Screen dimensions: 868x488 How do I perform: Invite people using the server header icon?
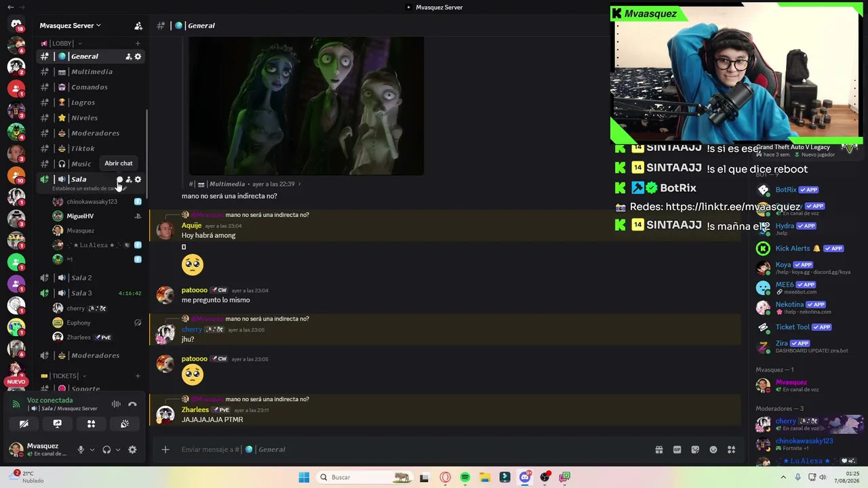138,26
